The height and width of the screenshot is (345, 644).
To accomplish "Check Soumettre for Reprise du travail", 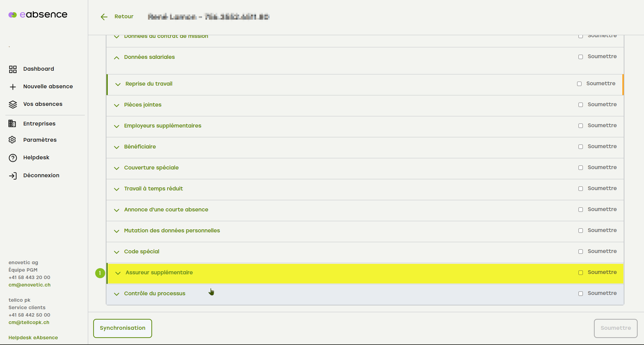I will pyautogui.click(x=579, y=84).
